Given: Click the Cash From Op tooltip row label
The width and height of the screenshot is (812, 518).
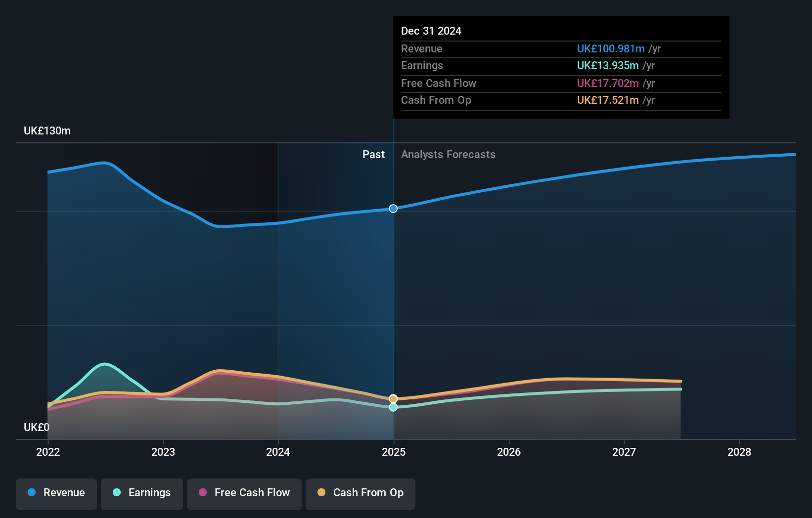Looking at the screenshot, I should coord(436,100).
